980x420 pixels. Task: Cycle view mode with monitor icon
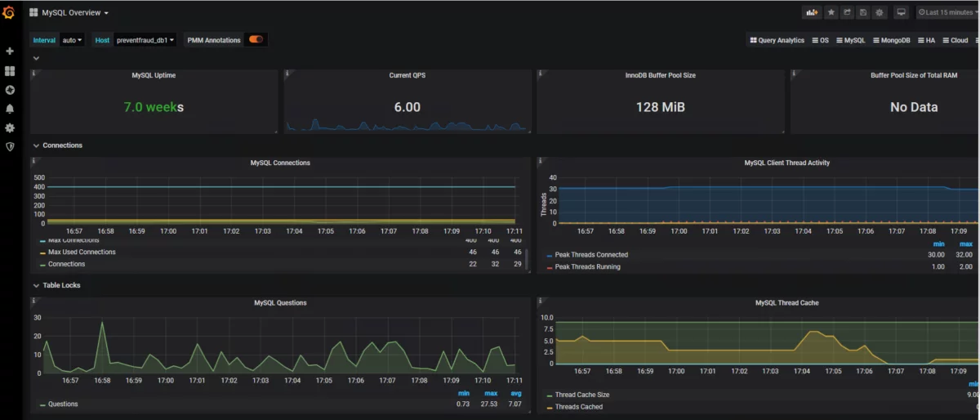pyautogui.click(x=902, y=12)
